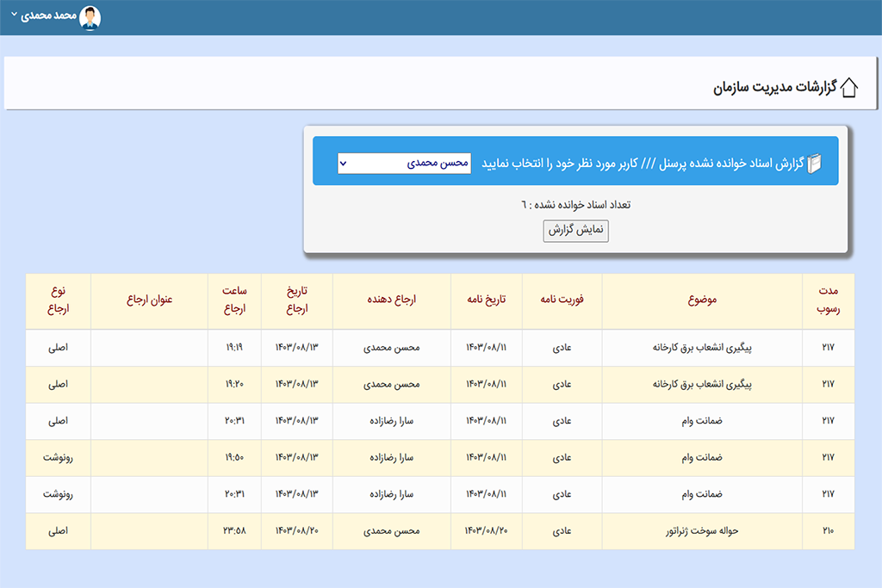The width and height of the screenshot is (882, 588).
Task: Click the موضوع column header
Action: [702, 300]
